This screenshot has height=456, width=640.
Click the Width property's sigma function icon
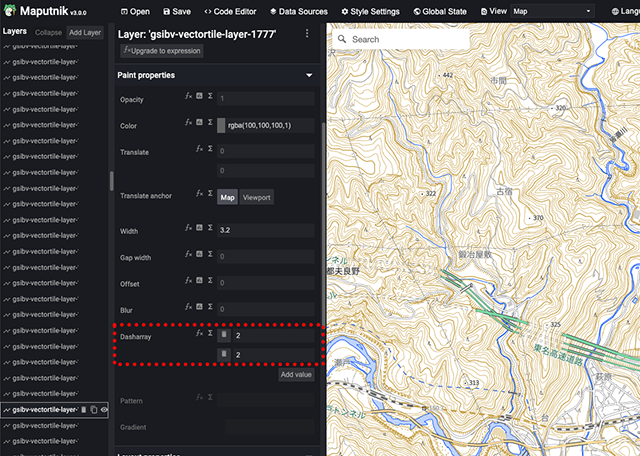pyautogui.click(x=210, y=229)
